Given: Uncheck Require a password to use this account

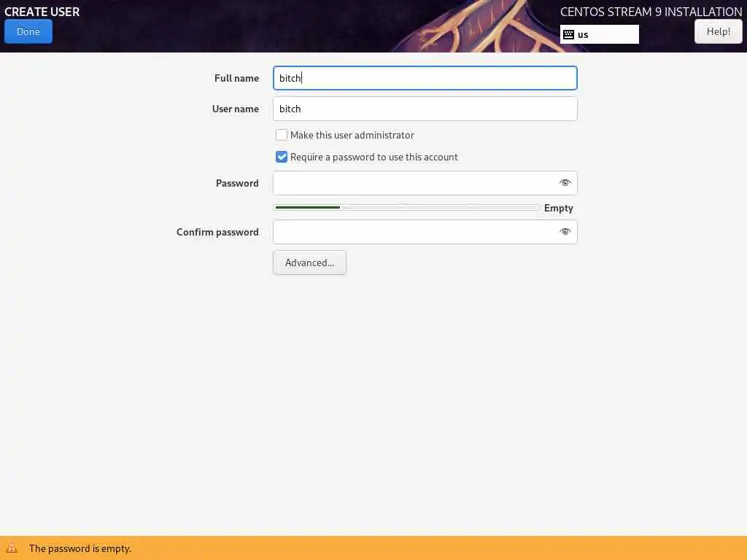Looking at the screenshot, I should (282, 157).
